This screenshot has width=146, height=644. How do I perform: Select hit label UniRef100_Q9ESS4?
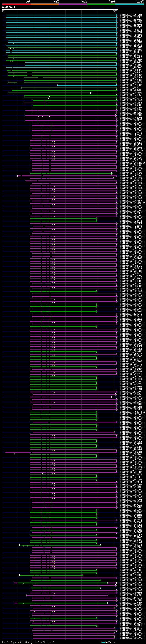coord(131,349)
